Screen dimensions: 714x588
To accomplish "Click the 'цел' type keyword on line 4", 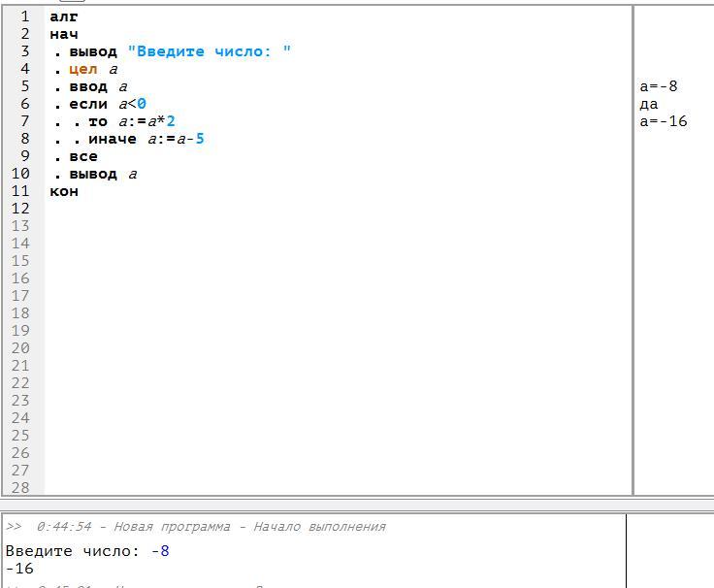I will (83, 69).
